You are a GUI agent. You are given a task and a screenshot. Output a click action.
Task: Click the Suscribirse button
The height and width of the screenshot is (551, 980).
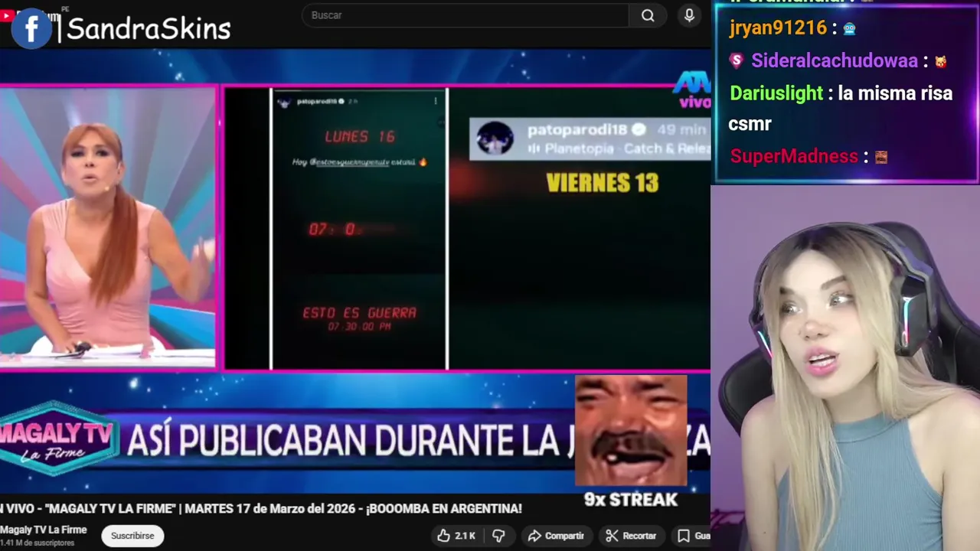click(132, 536)
